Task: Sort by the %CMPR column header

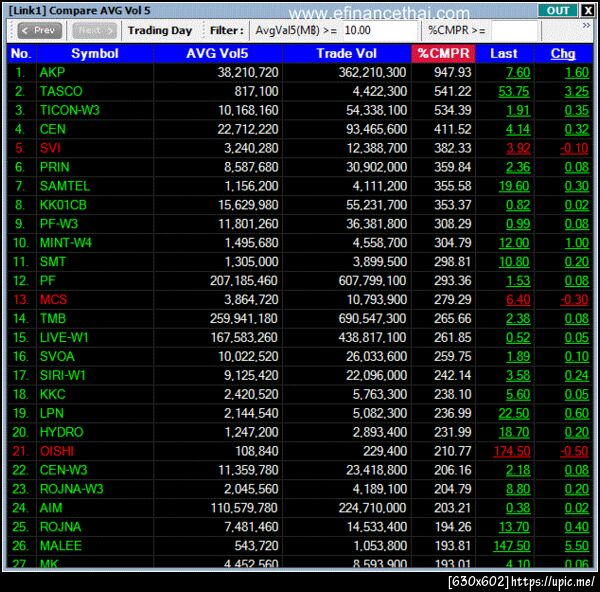Action: [443, 54]
